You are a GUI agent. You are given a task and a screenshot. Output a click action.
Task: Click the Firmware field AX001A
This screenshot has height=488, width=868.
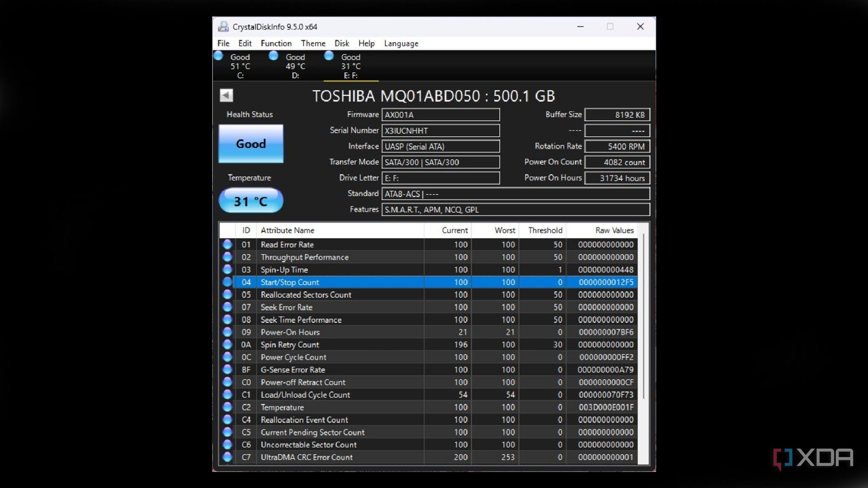tap(441, 115)
